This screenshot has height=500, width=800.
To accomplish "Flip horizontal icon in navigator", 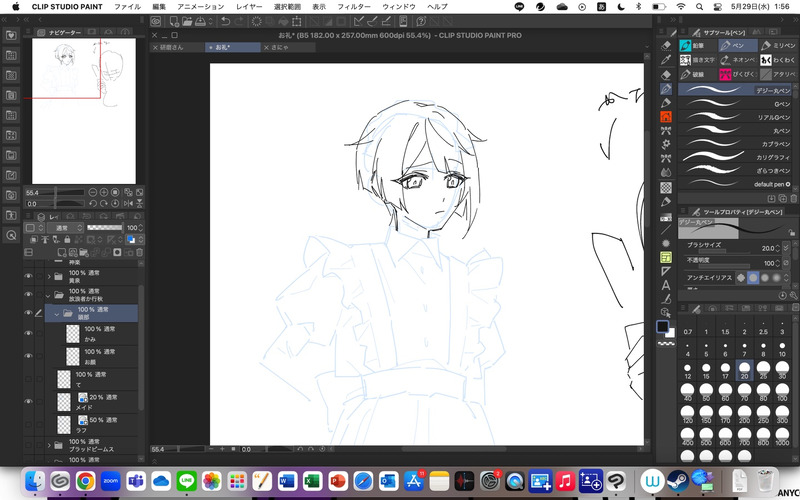I will 129,204.
